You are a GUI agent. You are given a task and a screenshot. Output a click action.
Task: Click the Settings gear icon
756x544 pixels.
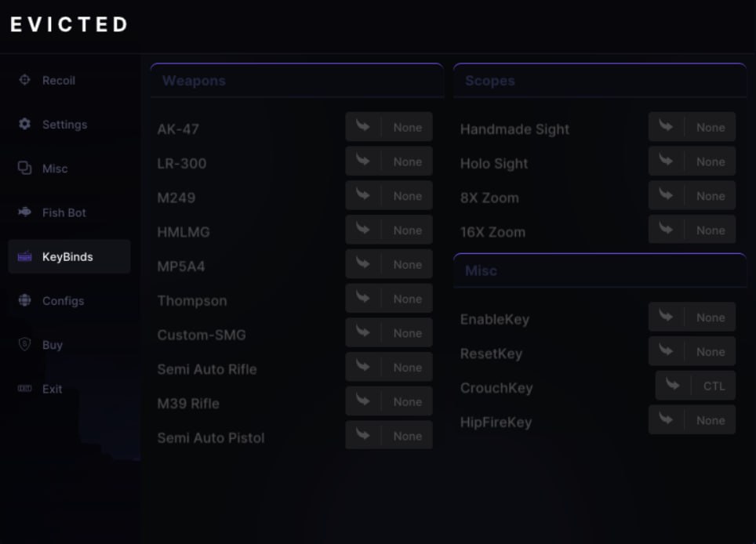pyautogui.click(x=24, y=124)
